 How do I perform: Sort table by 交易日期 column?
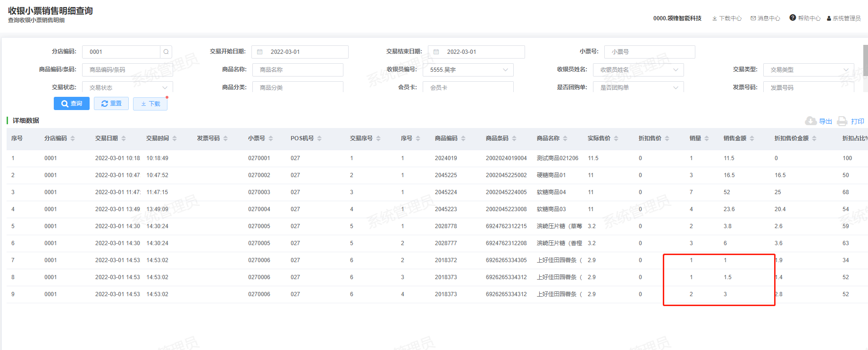coord(124,138)
